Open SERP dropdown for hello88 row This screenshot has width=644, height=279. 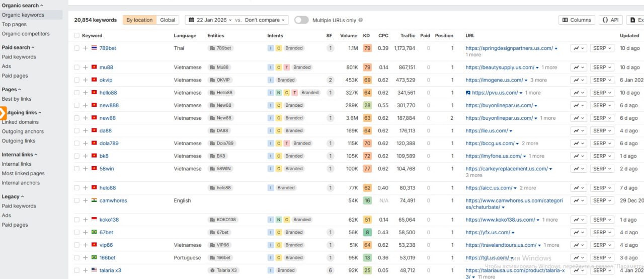602,93
